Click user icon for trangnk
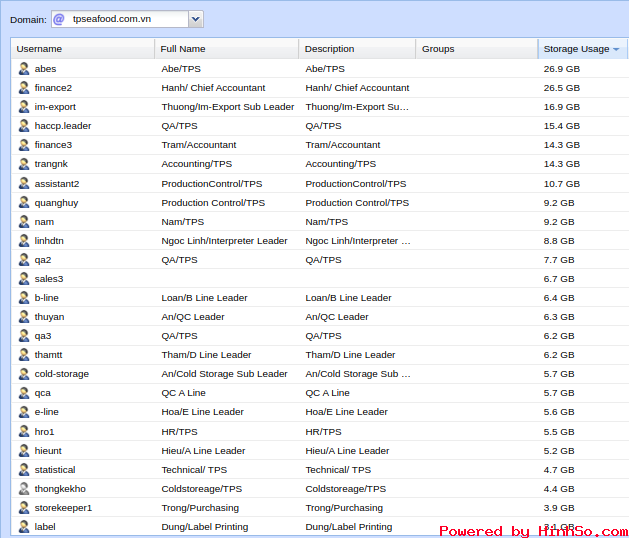Image resolution: width=629 pixels, height=538 pixels. pyautogui.click(x=24, y=164)
